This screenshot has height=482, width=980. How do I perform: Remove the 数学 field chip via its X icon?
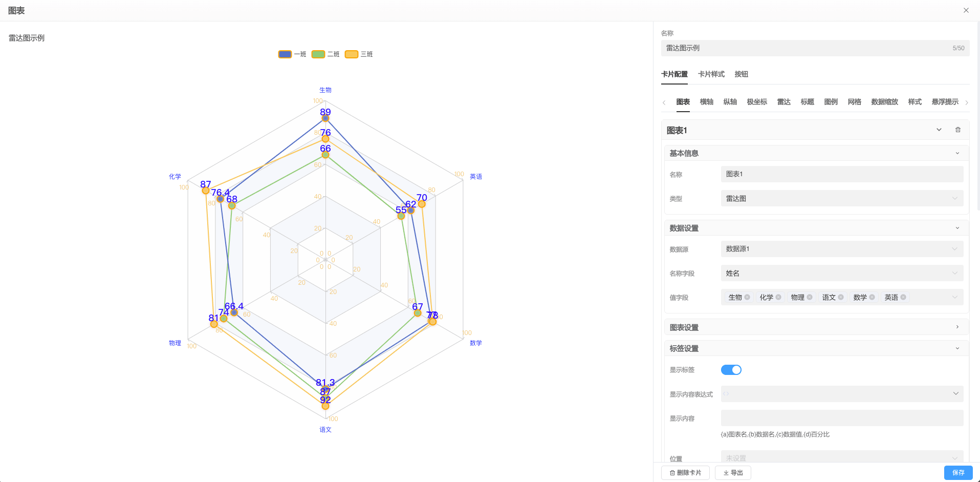click(x=872, y=297)
